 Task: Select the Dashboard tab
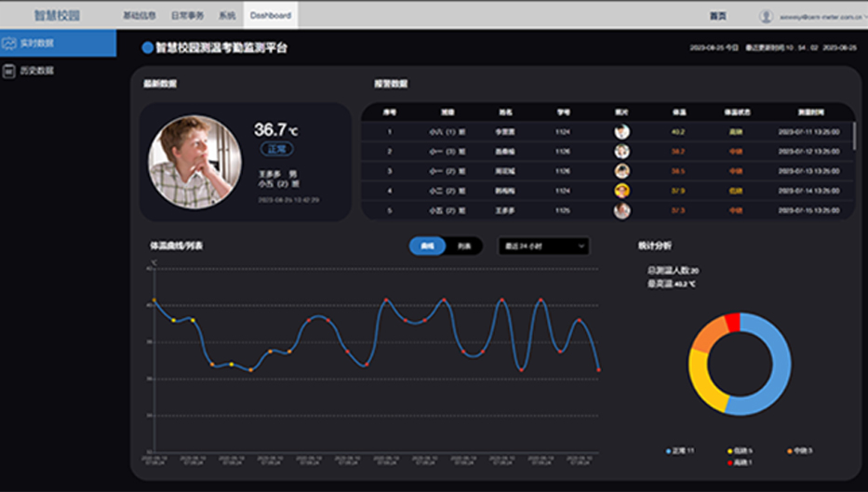[x=270, y=16]
